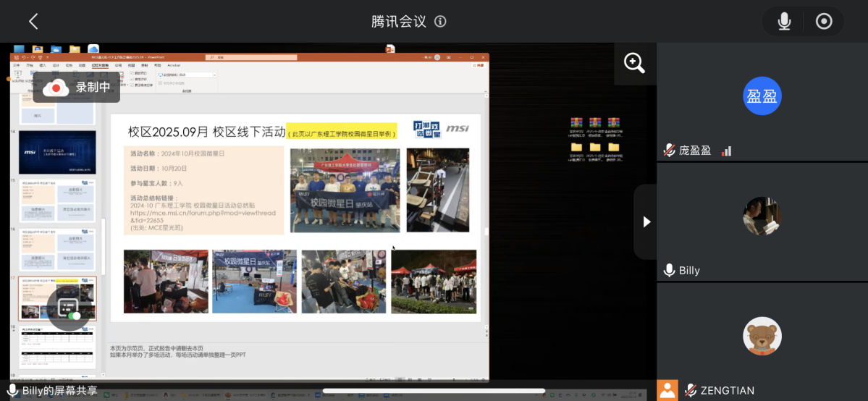The height and width of the screenshot is (401, 868).
Task: Tap the orange person icon beside ZENGTIAN
Action: [x=667, y=391]
